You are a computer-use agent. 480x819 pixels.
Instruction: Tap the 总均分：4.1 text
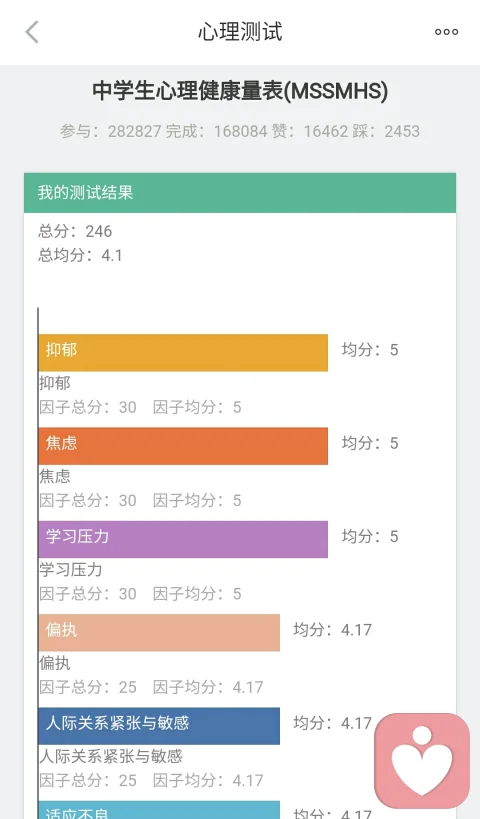coord(80,255)
